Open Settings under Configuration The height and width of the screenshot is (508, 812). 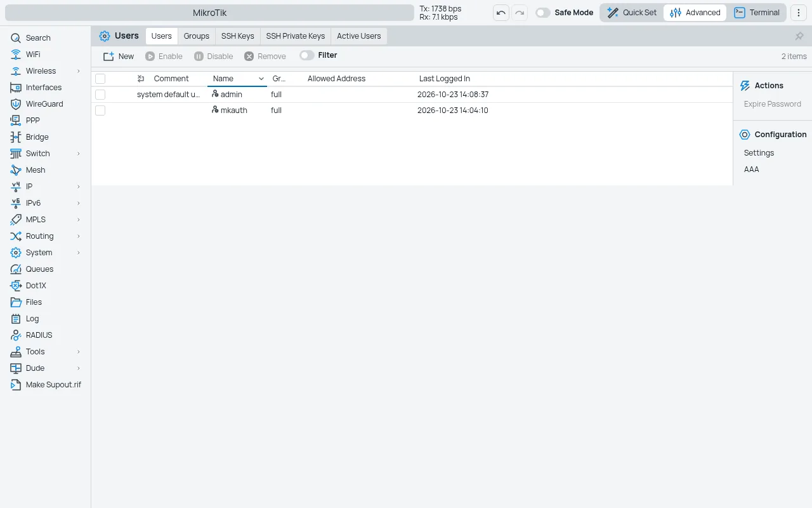[x=759, y=153]
